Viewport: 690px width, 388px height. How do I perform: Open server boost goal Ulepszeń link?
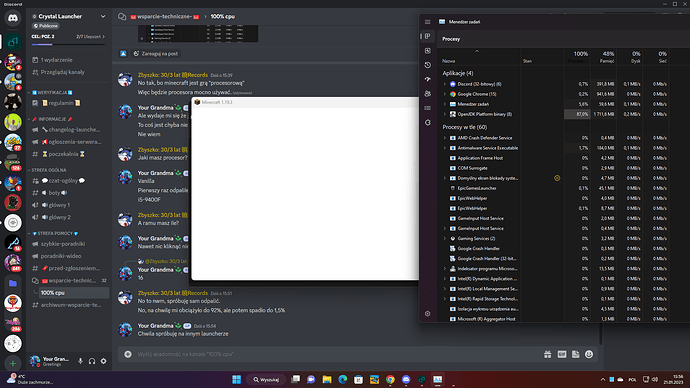[x=91, y=37]
